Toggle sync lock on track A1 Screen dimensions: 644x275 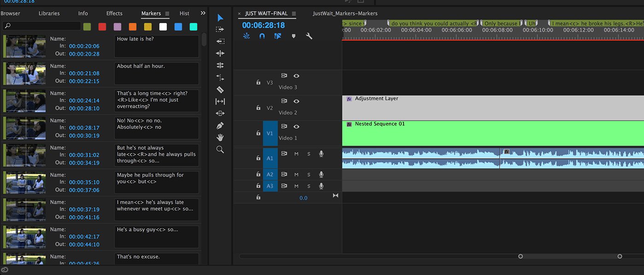tap(284, 154)
